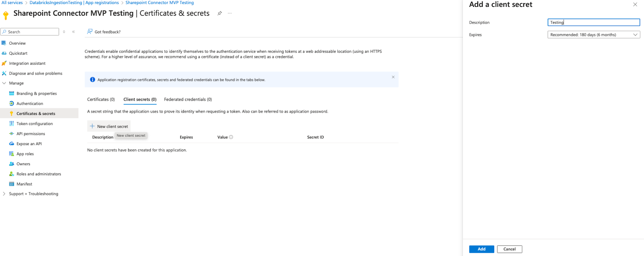Click the Expose an API cloud icon
This screenshot has height=256, width=644.
(12, 144)
